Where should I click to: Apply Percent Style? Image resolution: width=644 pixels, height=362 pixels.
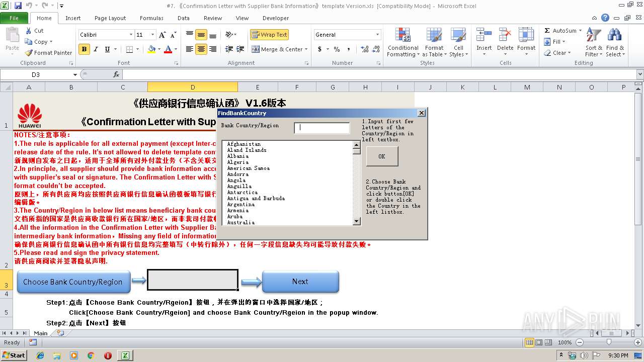[337, 49]
